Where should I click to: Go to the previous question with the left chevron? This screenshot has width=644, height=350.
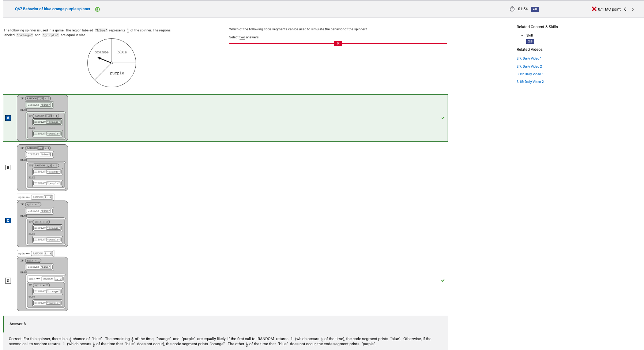coord(625,9)
